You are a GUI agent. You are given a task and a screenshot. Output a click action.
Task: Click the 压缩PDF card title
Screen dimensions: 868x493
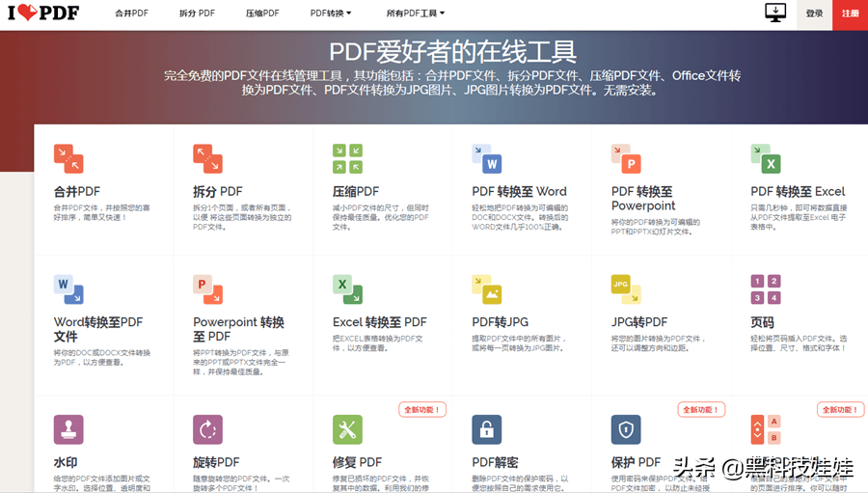click(x=356, y=192)
